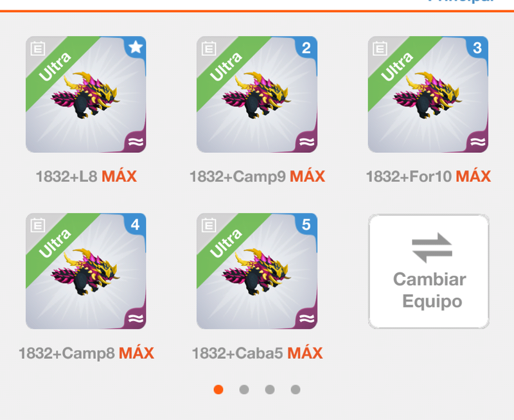Click the swap arrows in Cambiar Equipo
514x420 pixels.
click(x=432, y=248)
